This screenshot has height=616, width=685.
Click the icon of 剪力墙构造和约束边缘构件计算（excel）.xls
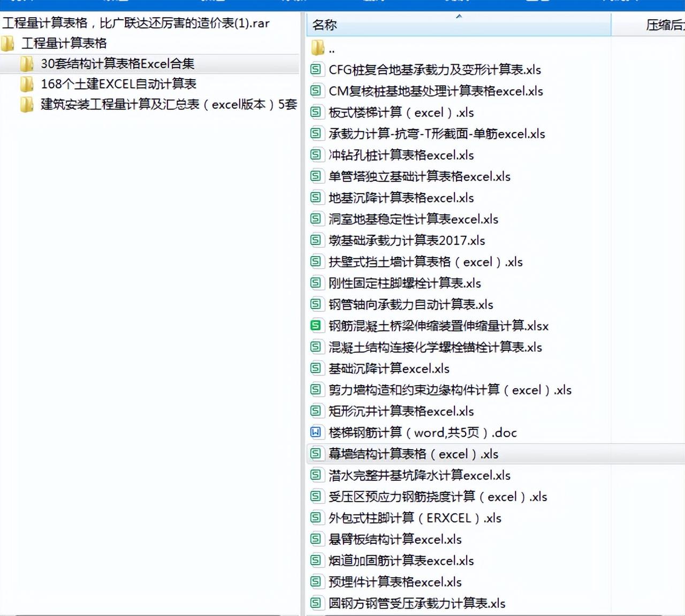pyautogui.click(x=316, y=390)
